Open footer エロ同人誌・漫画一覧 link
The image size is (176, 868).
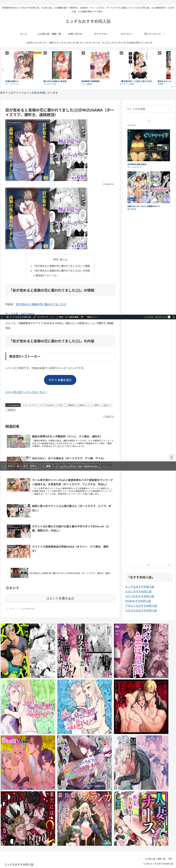click(155, 859)
